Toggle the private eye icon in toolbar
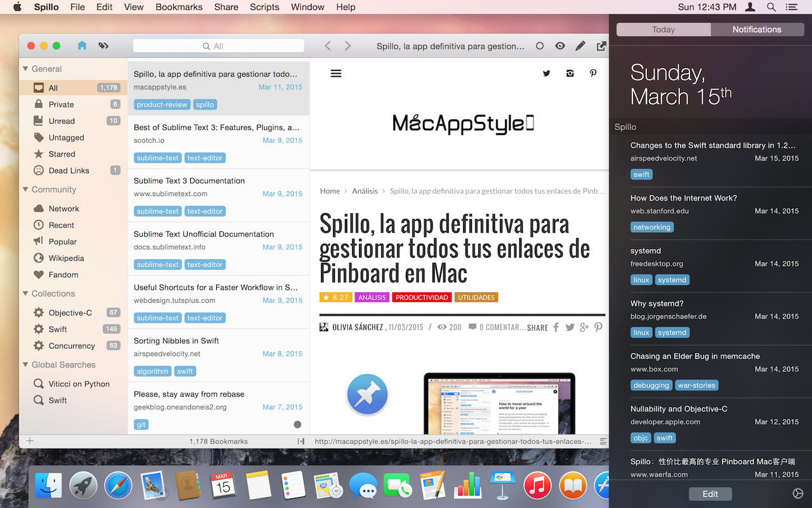This screenshot has width=812, height=508. point(560,46)
